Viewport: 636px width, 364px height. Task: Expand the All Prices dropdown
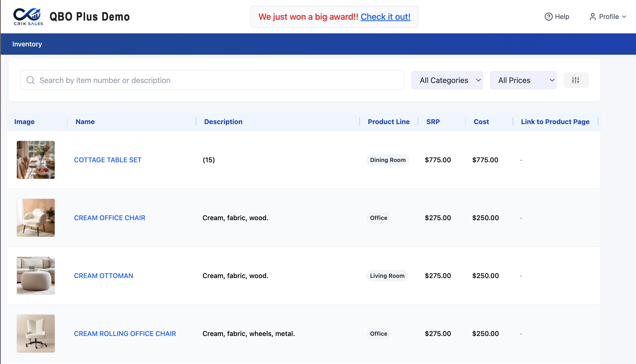tap(523, 80)
